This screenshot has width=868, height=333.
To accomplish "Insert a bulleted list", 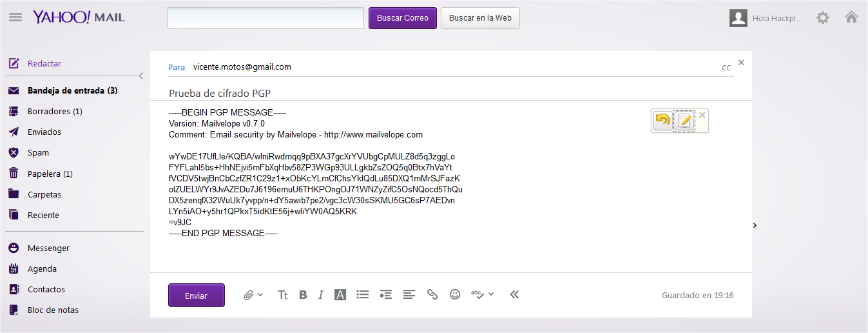I will pos(363,294).
